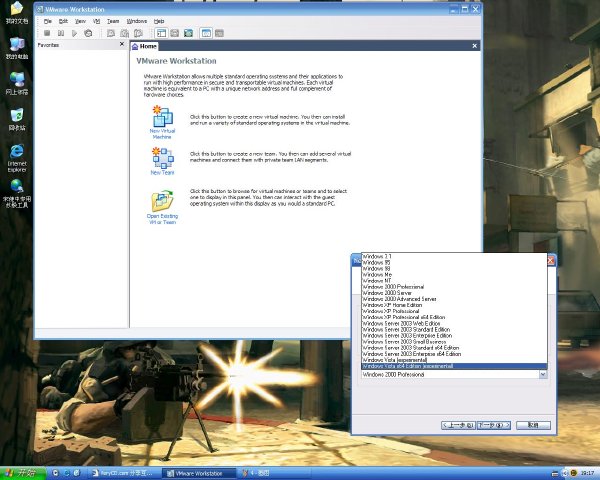Click the 取消 (Cancel) button

533,425
